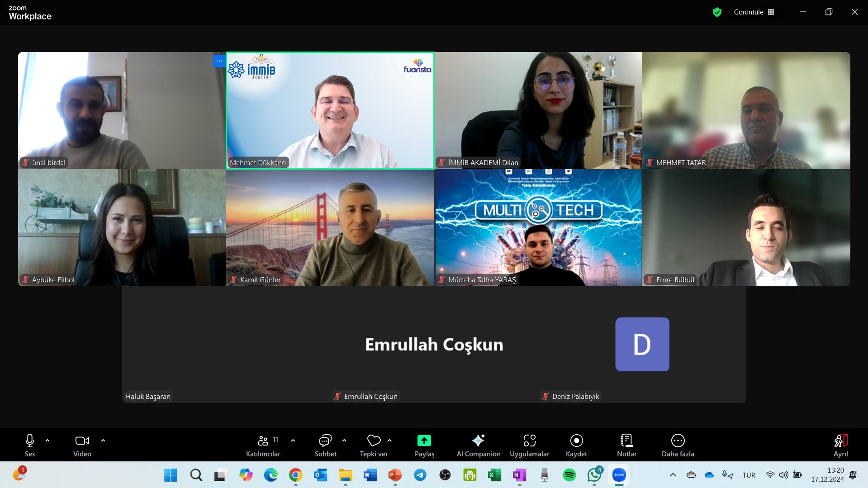Open Daha fazla more options

click(678, 445)
